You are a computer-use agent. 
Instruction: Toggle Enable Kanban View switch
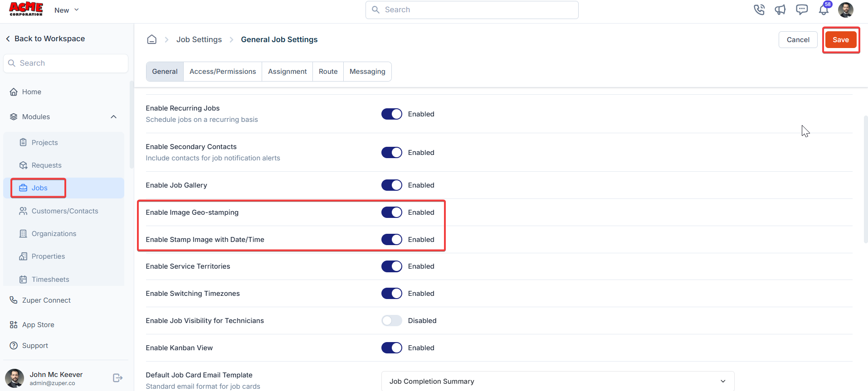point(392,348)
